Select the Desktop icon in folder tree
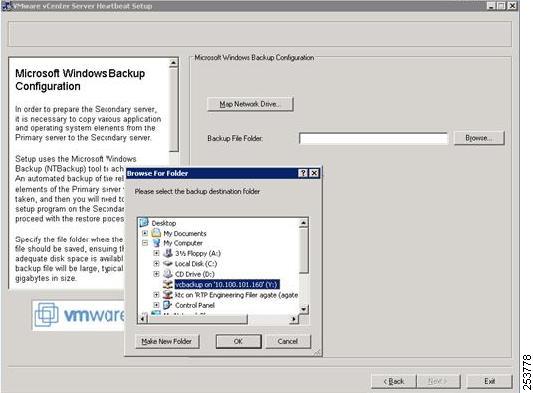This screenshot has height=393, width=533. [x=144, y=223]
